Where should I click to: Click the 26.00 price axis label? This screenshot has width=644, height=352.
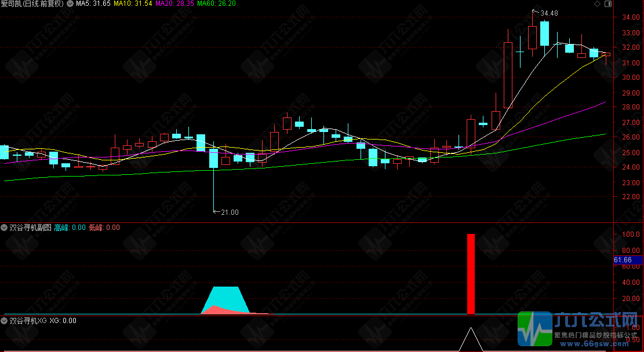[x=631, y=137]
